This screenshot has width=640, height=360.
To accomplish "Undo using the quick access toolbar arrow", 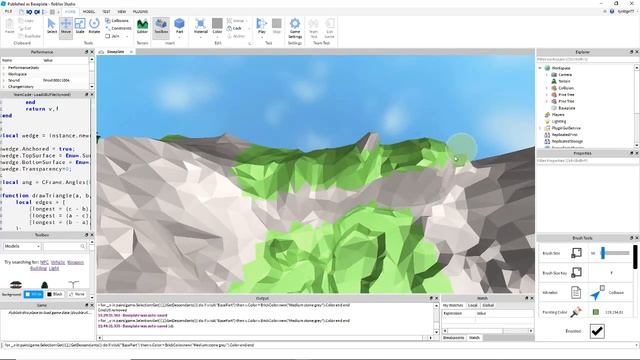I will point(29,12).
